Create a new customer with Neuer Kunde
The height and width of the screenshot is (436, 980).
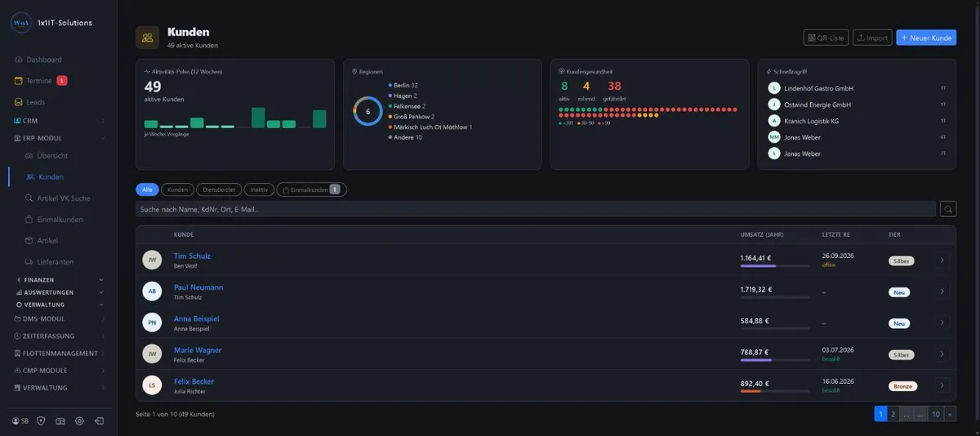pos(926,38)
